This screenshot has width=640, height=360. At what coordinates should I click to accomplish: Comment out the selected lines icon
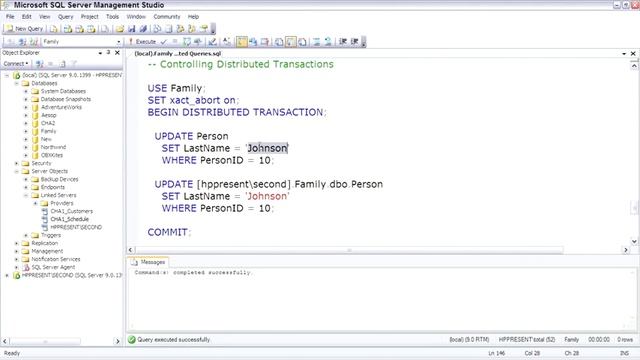tap(316, 42)
